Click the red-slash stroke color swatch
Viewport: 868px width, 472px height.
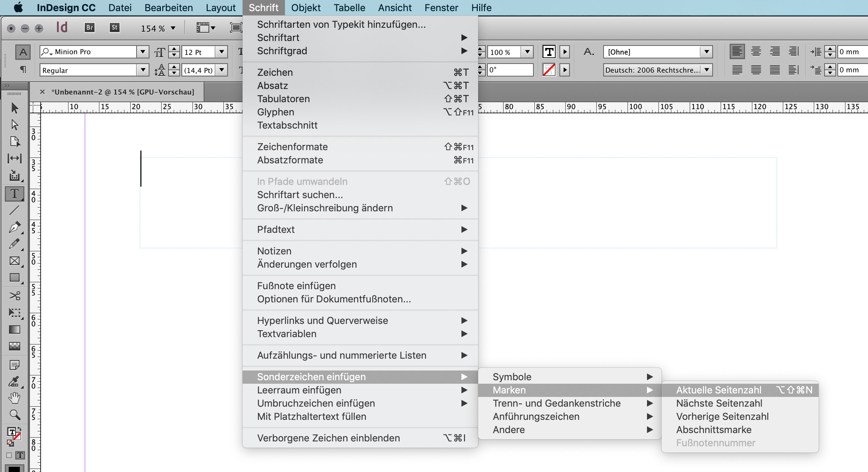(x=549, y=70)
